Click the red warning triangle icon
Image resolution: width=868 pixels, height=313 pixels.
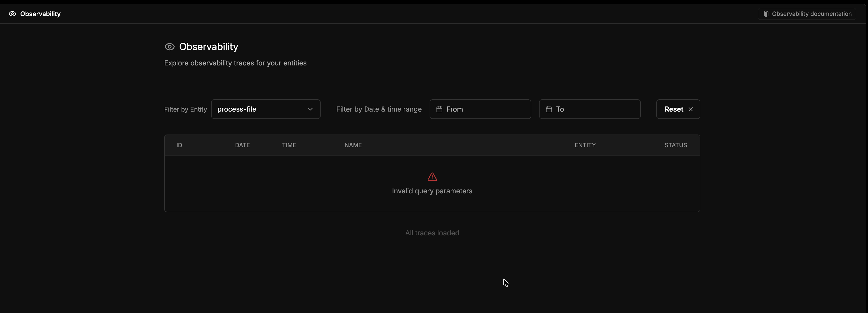coord(432,177)
